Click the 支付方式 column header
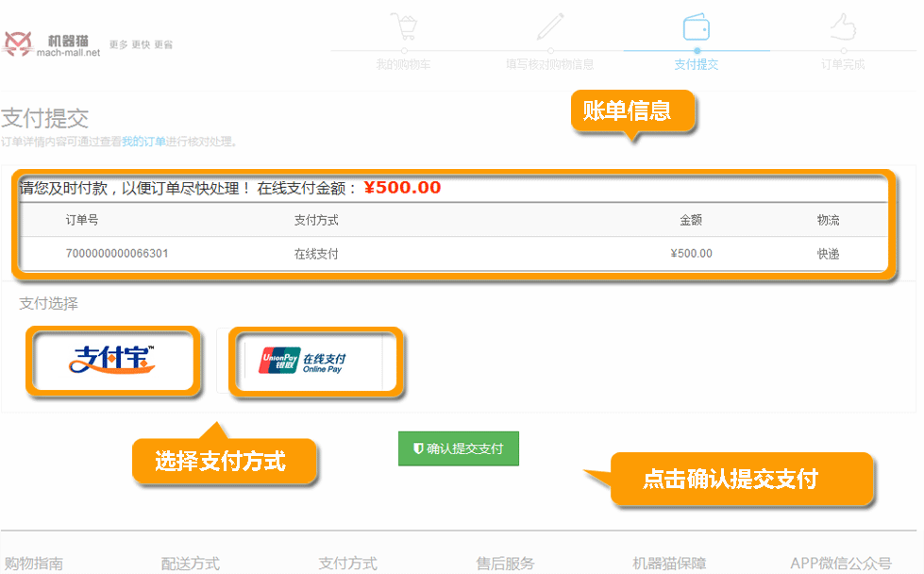The width and height of the screenshot is (924, 574). click(316, 220)
